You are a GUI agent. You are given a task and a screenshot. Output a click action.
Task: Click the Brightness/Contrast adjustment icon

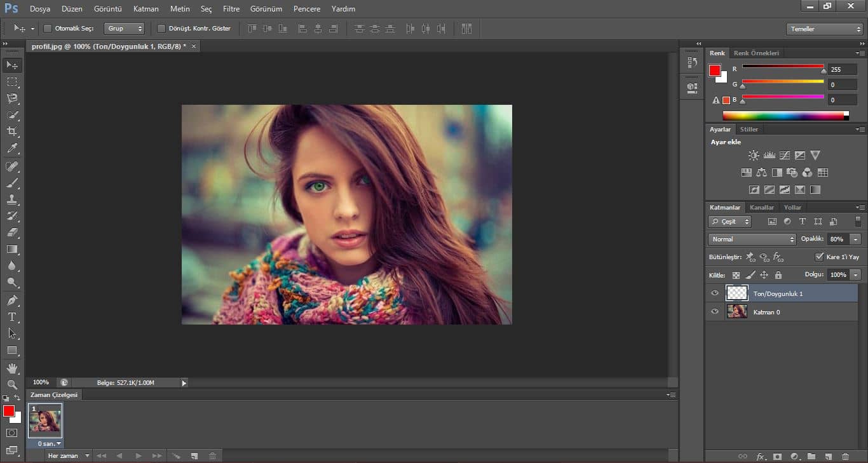click(754, 155)
